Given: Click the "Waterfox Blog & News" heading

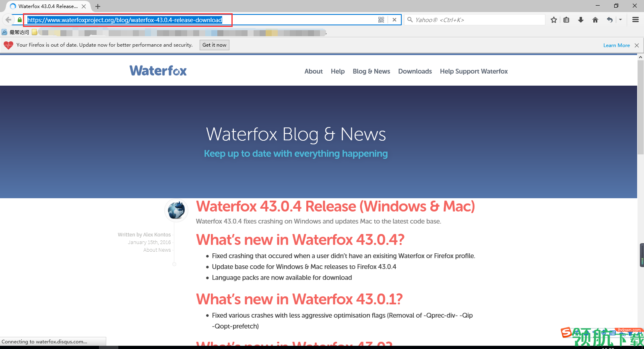Looking at the screenshot, I should tap(296, 134).
